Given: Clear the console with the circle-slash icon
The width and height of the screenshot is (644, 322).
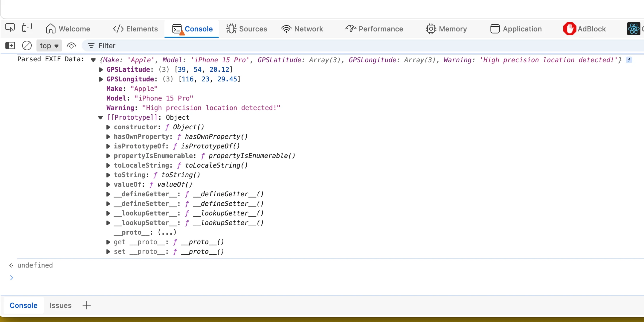Looking at the screenshot, I should 27,45.
